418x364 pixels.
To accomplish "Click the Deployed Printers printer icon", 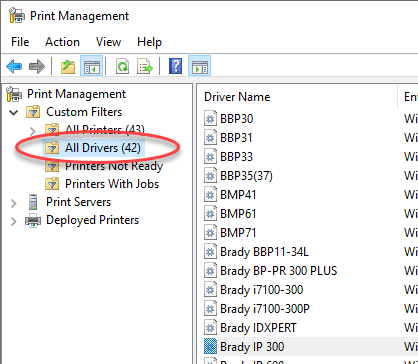I will (x=33, y=220).
